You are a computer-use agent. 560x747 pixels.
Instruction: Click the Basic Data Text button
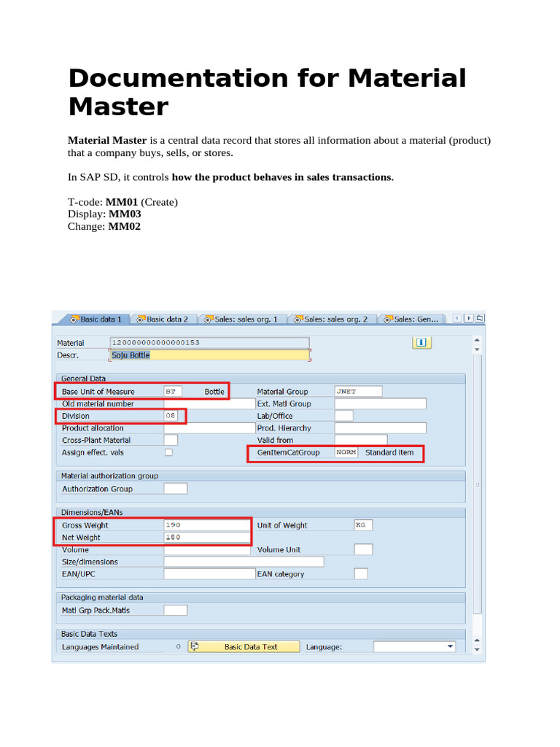pos(244,646)
